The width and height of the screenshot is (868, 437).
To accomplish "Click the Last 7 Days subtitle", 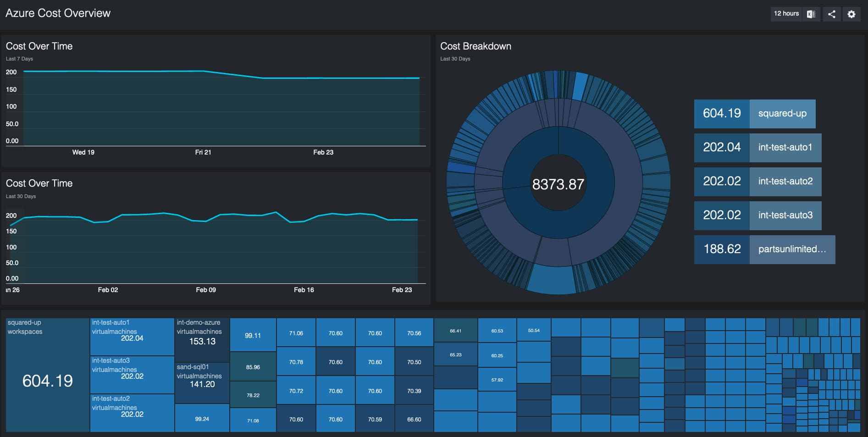I will 19,59.
